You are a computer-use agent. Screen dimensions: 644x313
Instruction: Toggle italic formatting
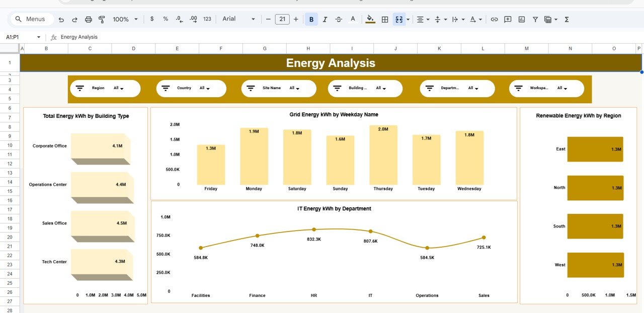pyautogui.click(x=325, y=19)
